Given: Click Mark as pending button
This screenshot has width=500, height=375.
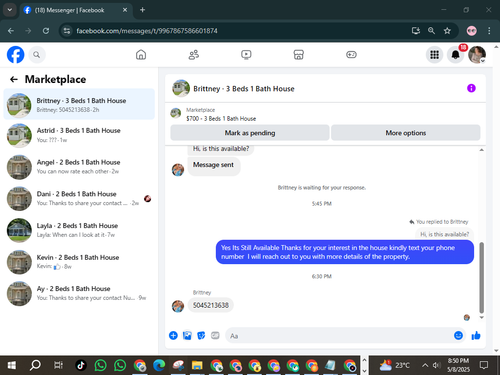Looking at the screenshot, I should [250, 133].
